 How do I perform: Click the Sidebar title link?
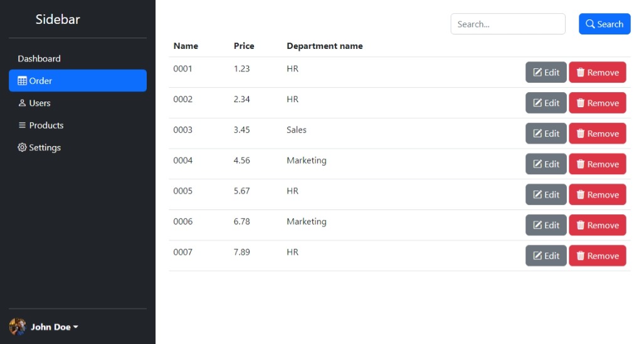(58, 19)
